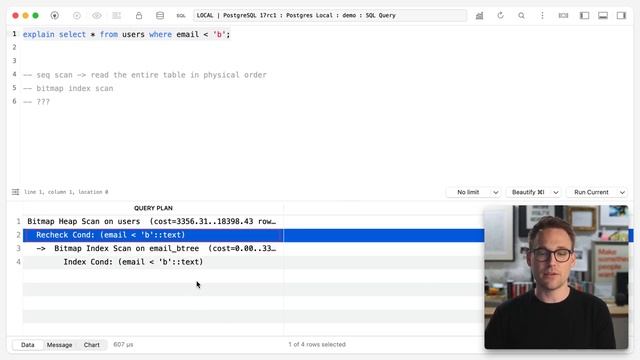Screen dimensions: 640x360
Task: Click the query settings icon near status line
Action: [16, 192]
